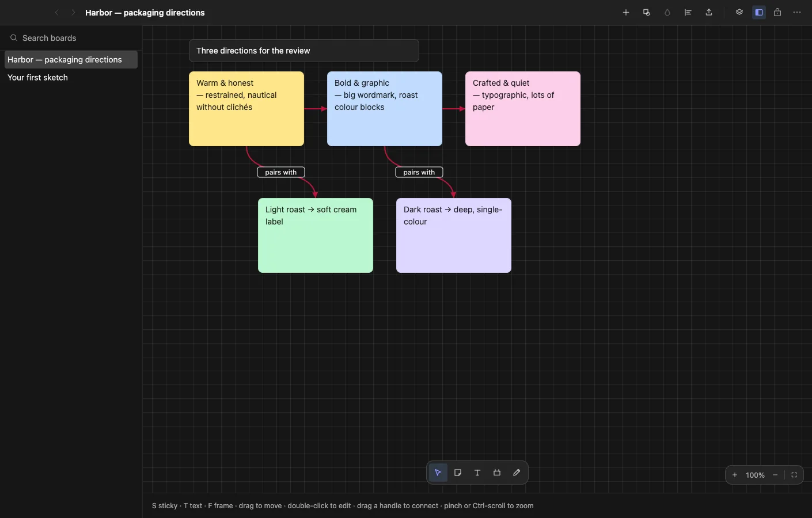Go back with the left chevron
Screen dimensions: 812x518
tap(56, 12)
